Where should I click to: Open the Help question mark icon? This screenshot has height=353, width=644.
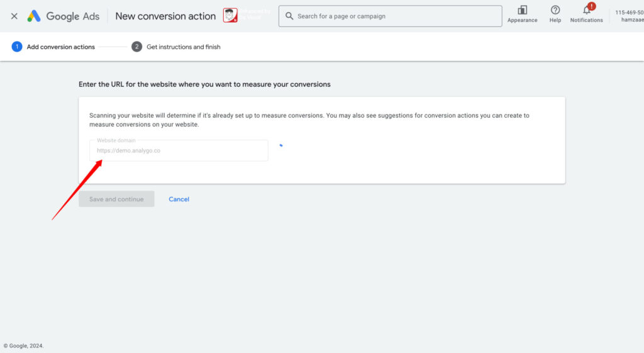(555, 11)
